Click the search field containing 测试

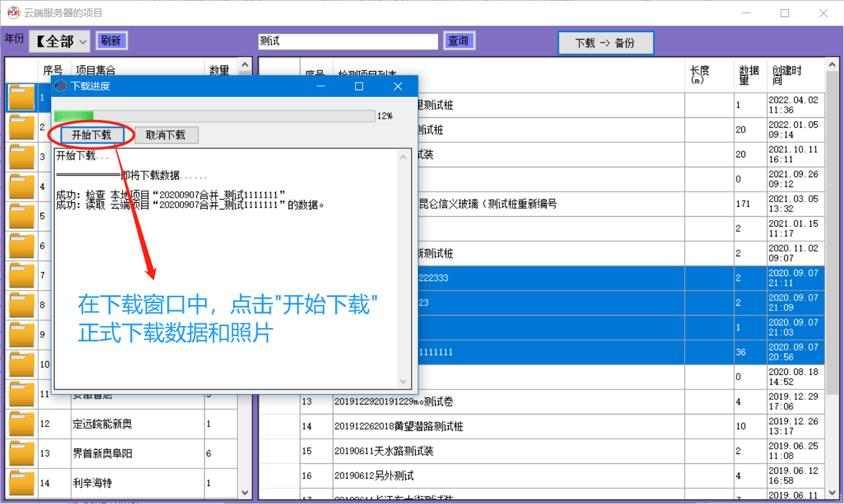point(348,42)
